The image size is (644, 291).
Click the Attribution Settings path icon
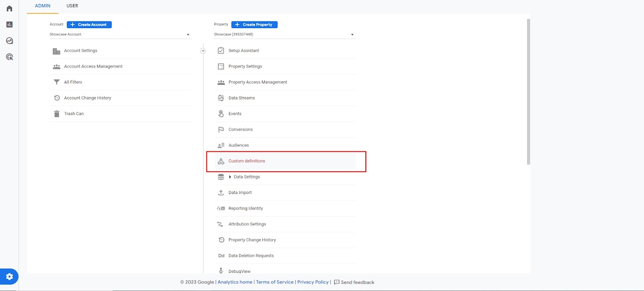pyautogui.click(x=220, y=224)
